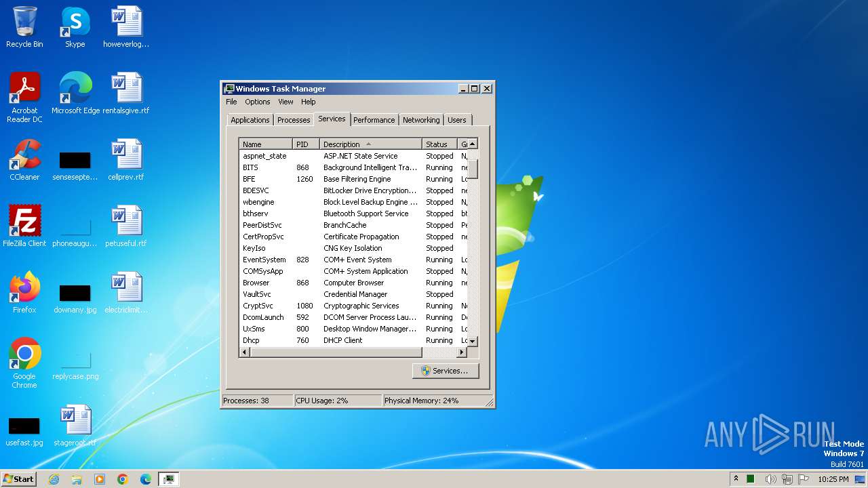868x488 pixels.
Task: Select the KeyIso service row
Action: tap(353, 248)
